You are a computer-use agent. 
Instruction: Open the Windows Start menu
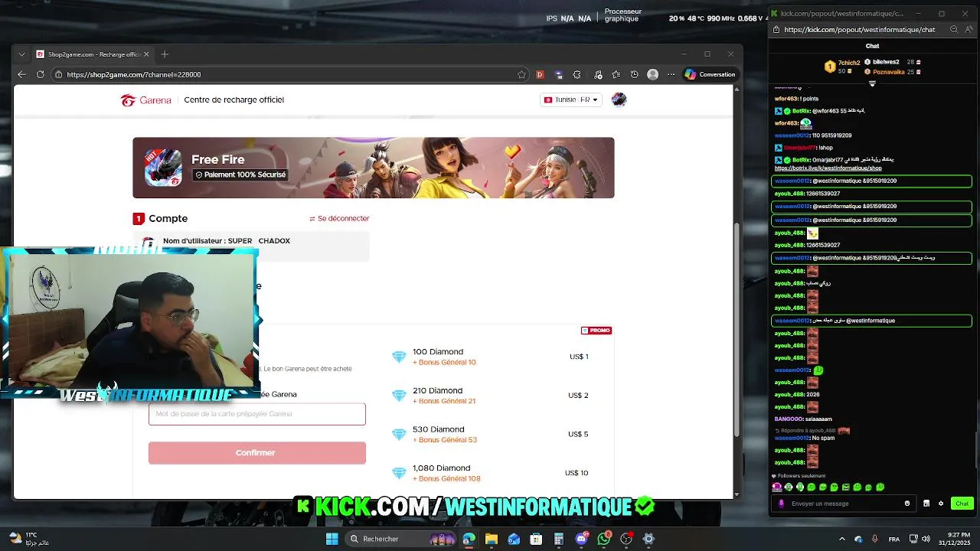[332, 539]
